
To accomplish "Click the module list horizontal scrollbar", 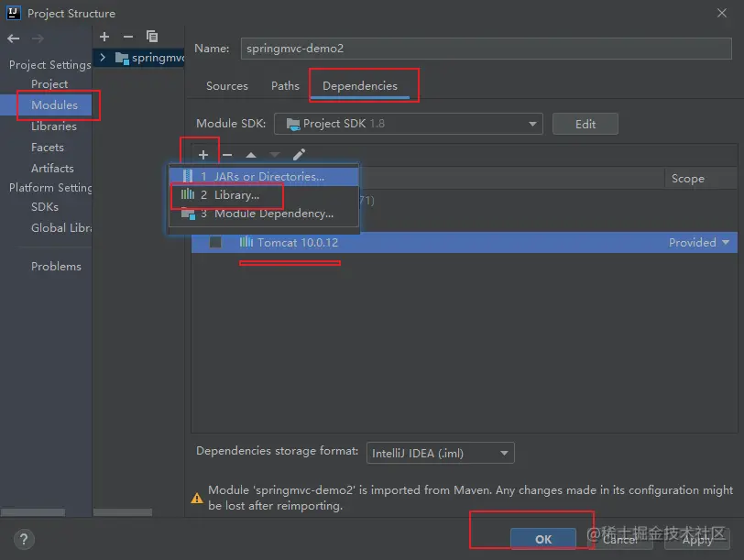I will point(123,512).
